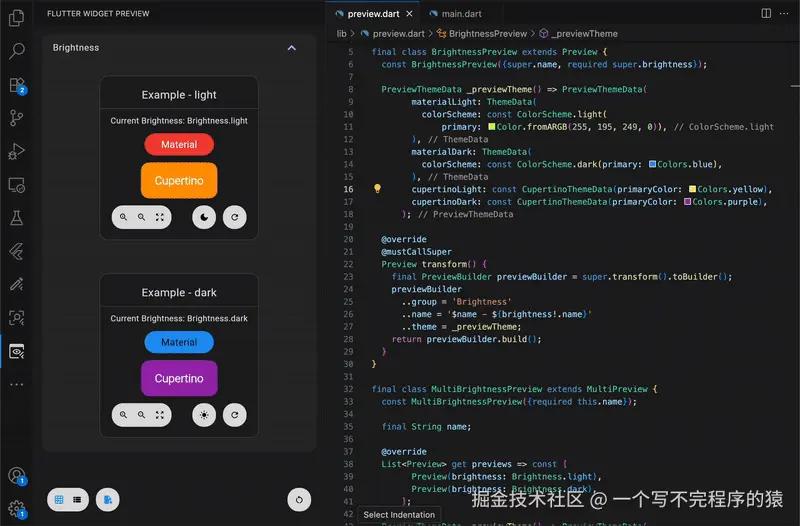Open Source Control view
This screenshot has height=526, width=800.
click(x=16, y=118)
